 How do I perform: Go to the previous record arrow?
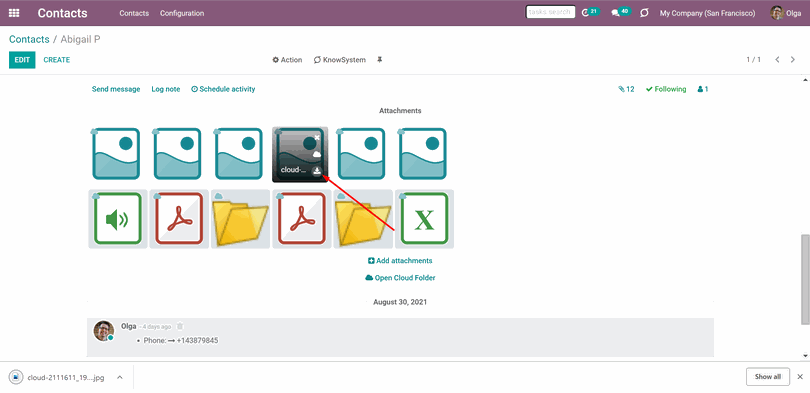tap(777, 60)
